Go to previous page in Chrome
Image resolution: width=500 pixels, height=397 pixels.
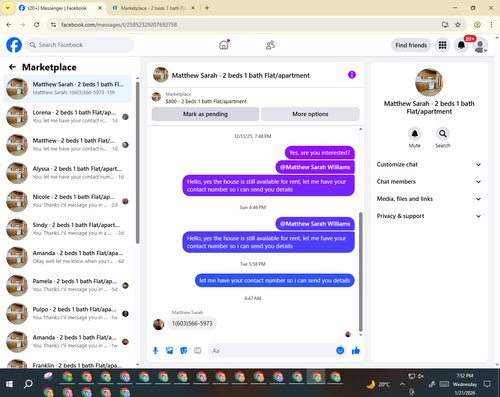point(9,25)
